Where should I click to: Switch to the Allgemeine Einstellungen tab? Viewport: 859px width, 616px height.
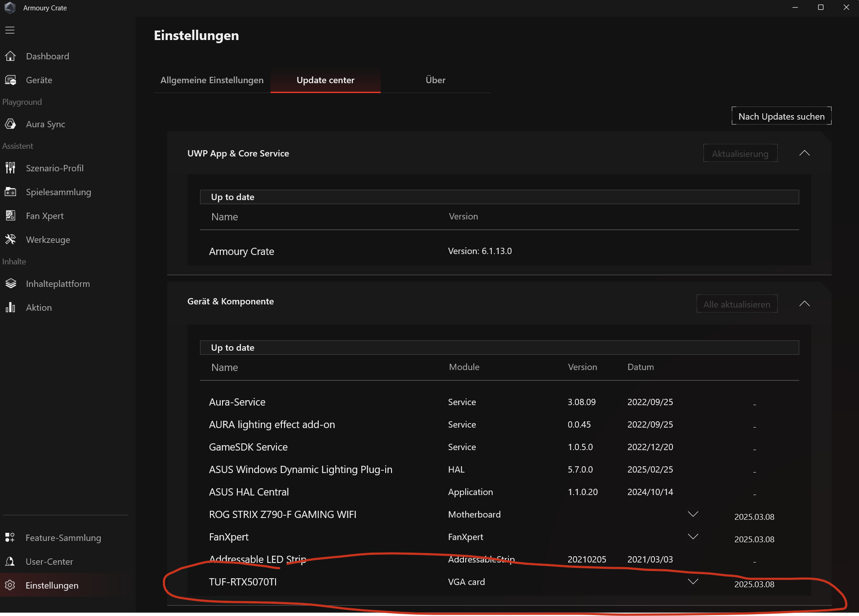tap(212, 80)
